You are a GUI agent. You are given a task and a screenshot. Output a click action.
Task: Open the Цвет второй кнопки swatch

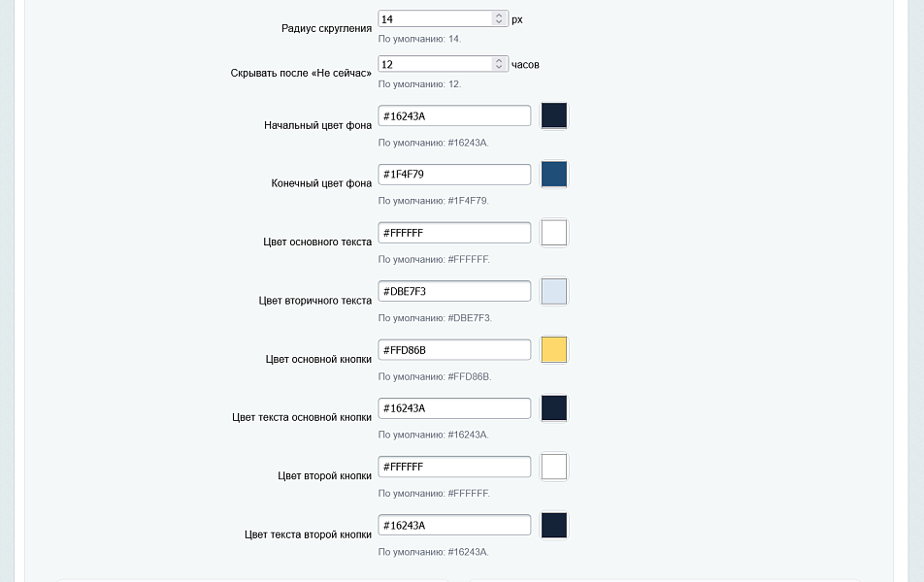[x=554, y=467]
